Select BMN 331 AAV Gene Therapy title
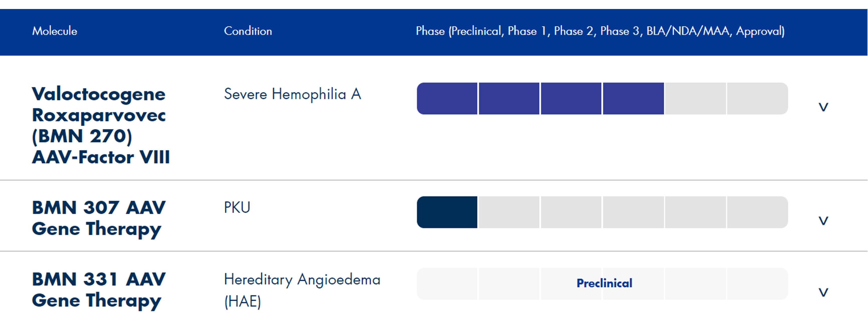 point(99,290)
